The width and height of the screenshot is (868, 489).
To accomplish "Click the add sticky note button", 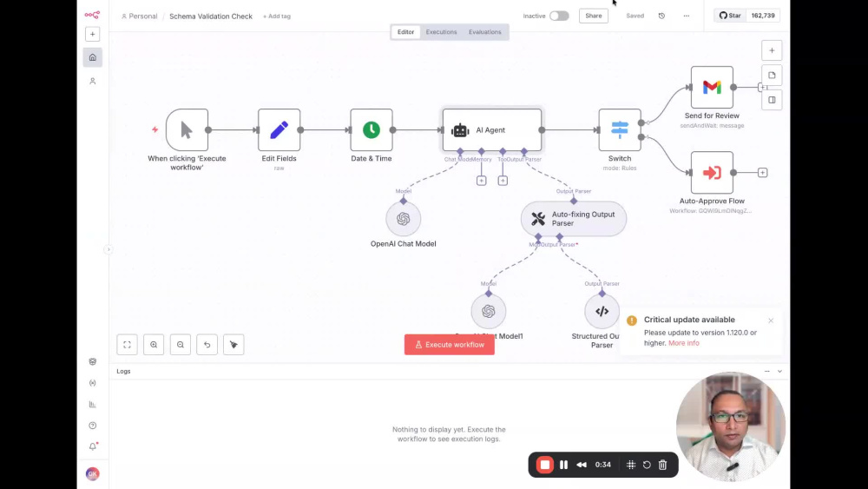I will click(772, 76).
